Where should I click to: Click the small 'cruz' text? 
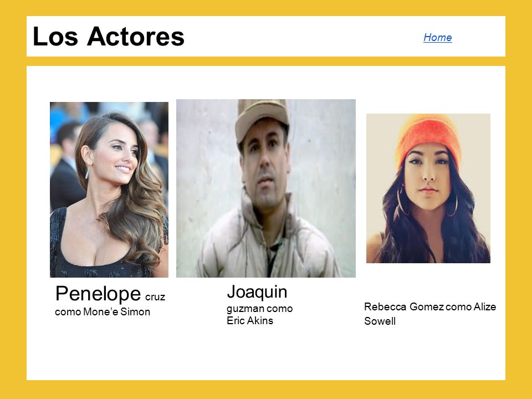pos(155,297)
